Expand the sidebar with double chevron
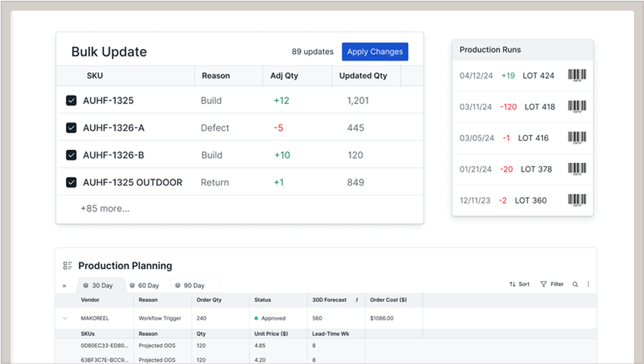This screenshot has height=364, width=644. (65, 286)
